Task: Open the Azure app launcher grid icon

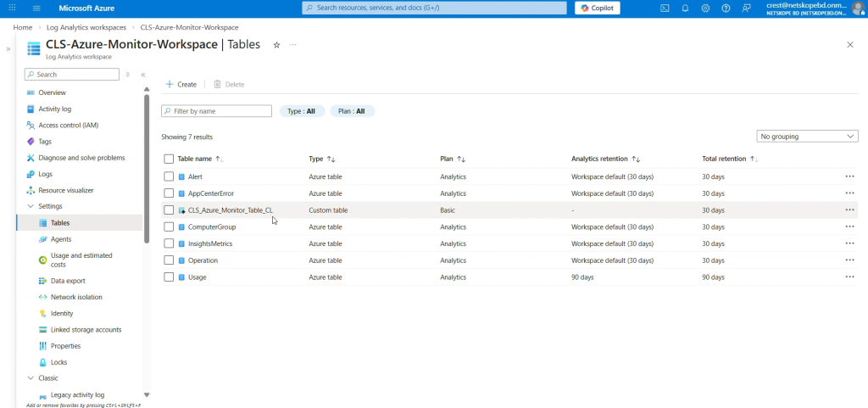Action: coord(12,8)
